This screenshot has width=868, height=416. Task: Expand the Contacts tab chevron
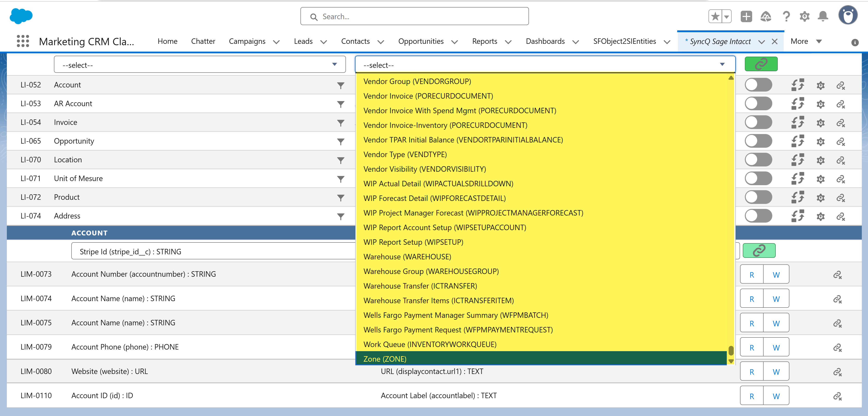tap(381, 42)
